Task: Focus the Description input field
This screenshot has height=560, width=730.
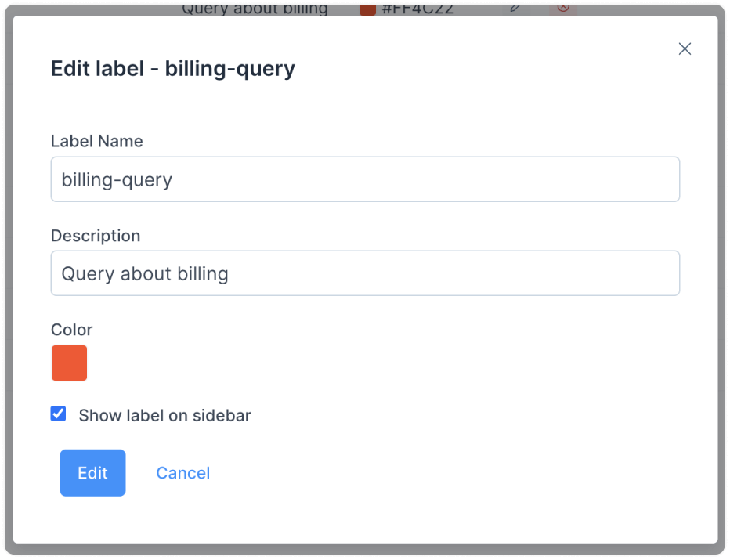Action: coord(365,273)
